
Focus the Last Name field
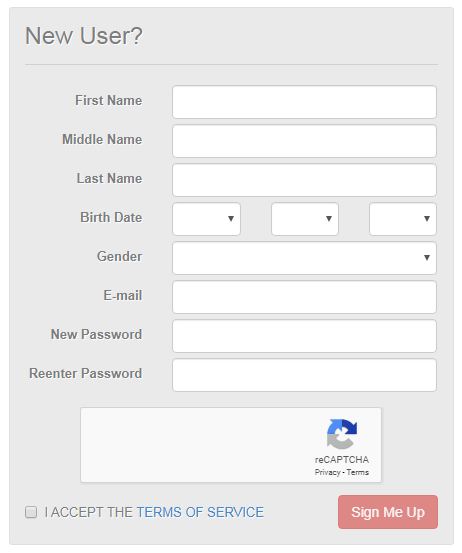[304, 180]
